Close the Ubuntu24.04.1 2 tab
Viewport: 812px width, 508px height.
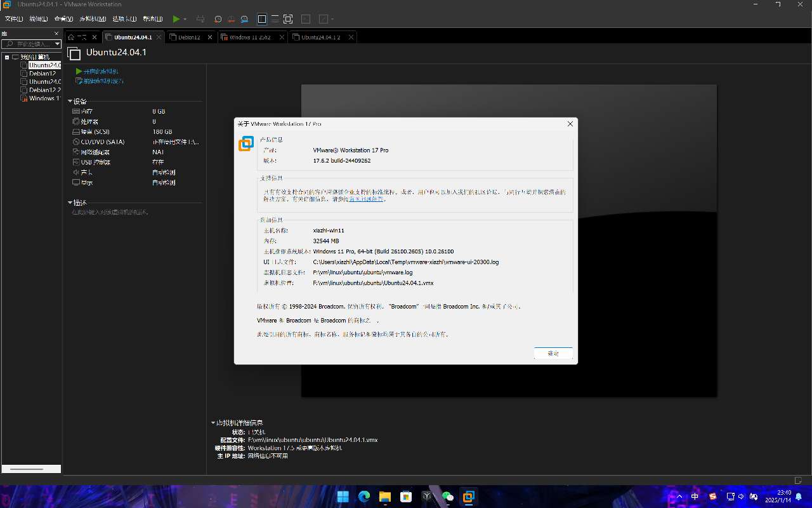pyautogui.click(x=350, y=37)
